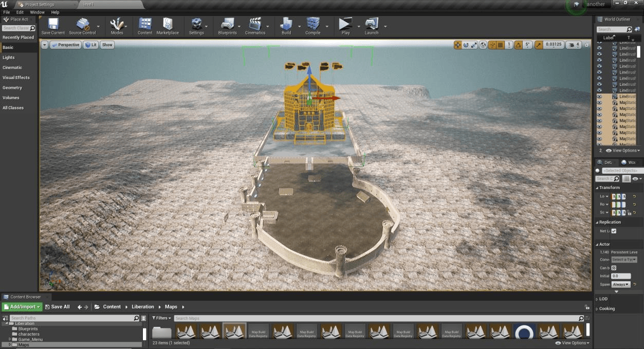Click the history forward arrow in Content Browser

tap(86, 307)
